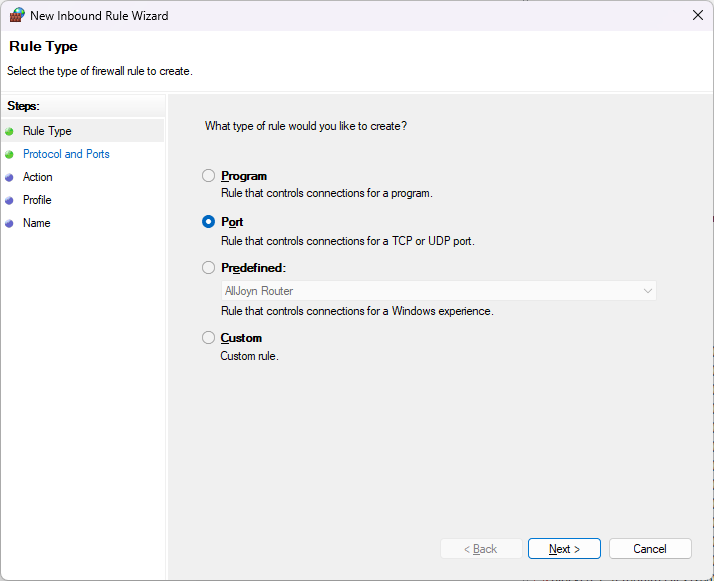Jump to Action step in sidebar
Viewport: 714px width, 581px height.
[x=38, y=177]
